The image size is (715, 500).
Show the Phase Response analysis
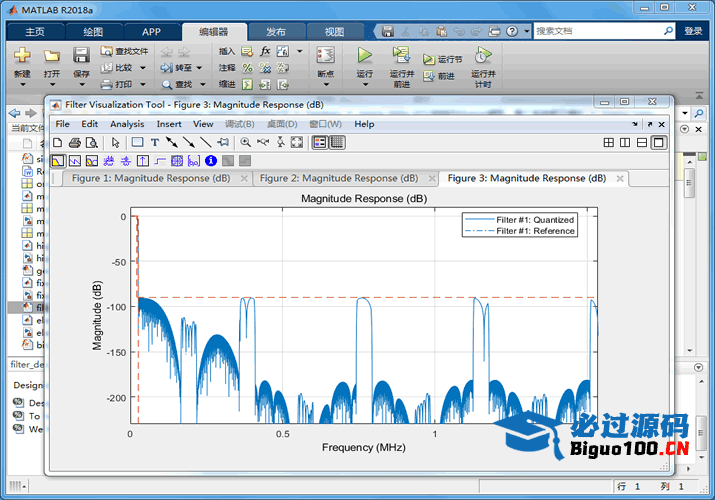point(75,161)
